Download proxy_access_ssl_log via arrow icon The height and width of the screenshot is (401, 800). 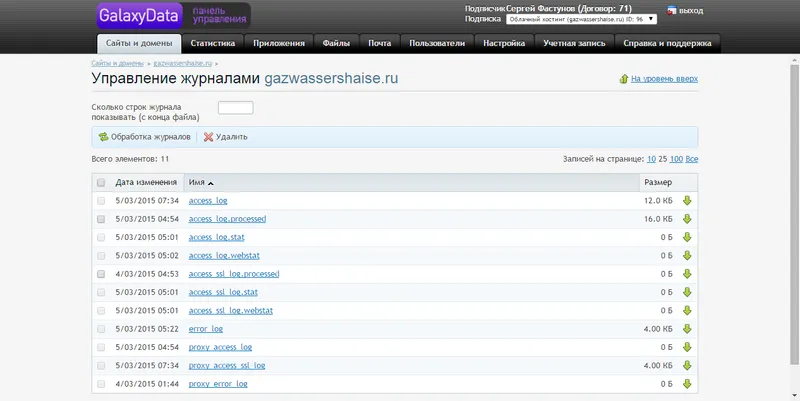pos(687,366)
